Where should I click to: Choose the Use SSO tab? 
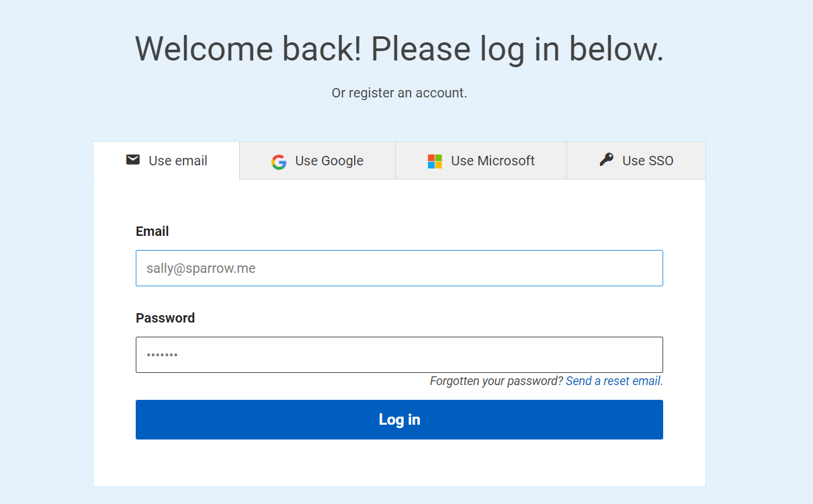(x=647, y=161)
